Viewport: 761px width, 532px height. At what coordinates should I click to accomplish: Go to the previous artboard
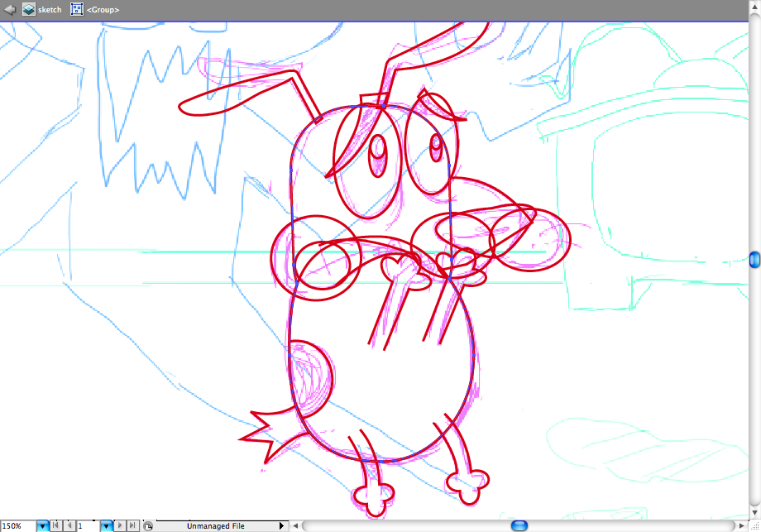point(69,525)
